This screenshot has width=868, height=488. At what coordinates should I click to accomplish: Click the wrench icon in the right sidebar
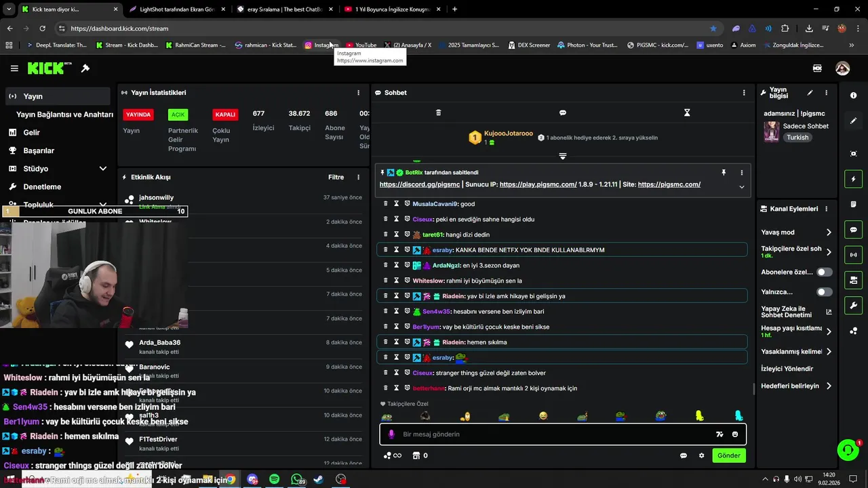[x=853, y=306]
